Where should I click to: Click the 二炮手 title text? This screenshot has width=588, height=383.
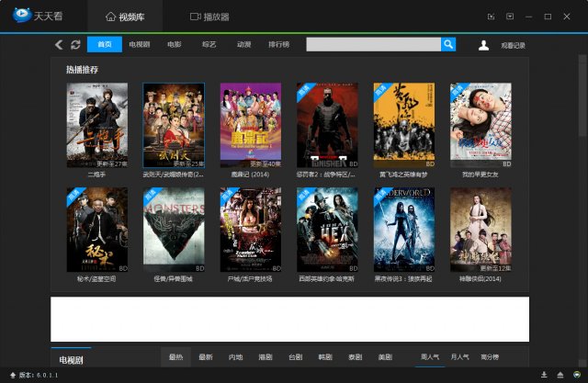point(96,175)
